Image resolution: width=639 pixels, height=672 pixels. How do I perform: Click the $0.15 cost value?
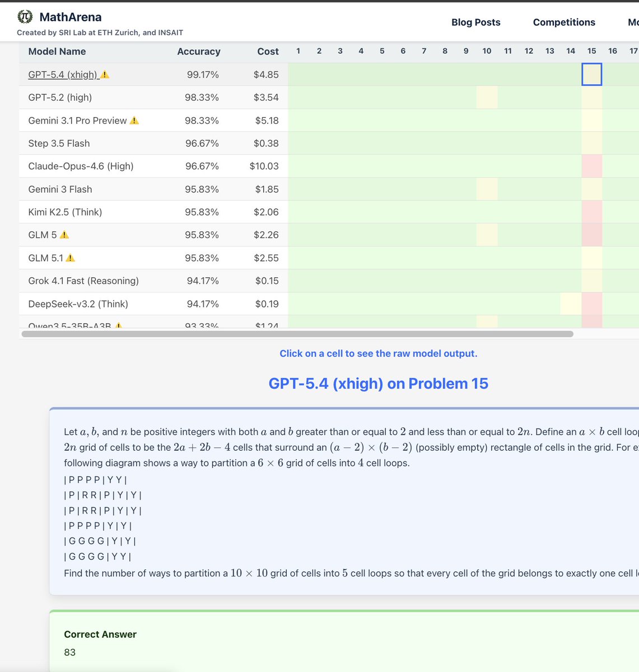point(266,281)
